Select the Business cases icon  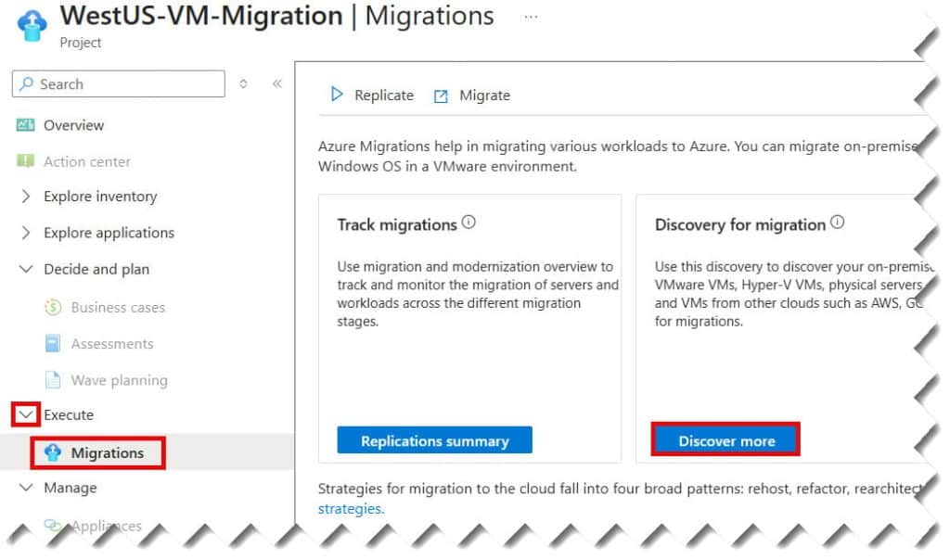[52, 307]
